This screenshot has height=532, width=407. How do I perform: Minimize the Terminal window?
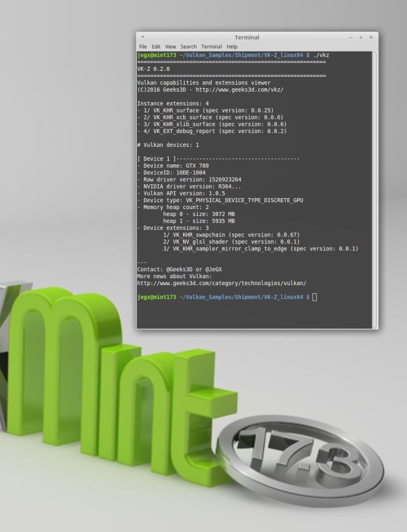[x=351, y=37]
